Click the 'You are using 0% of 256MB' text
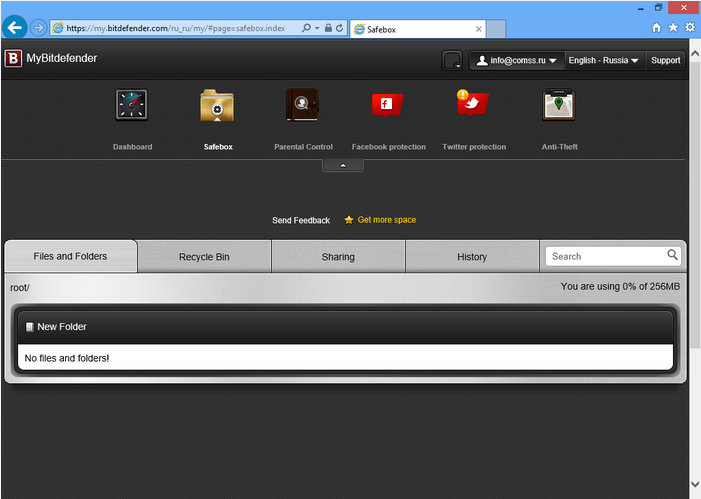This screenshot has height=499, width=701. (620, 287)
